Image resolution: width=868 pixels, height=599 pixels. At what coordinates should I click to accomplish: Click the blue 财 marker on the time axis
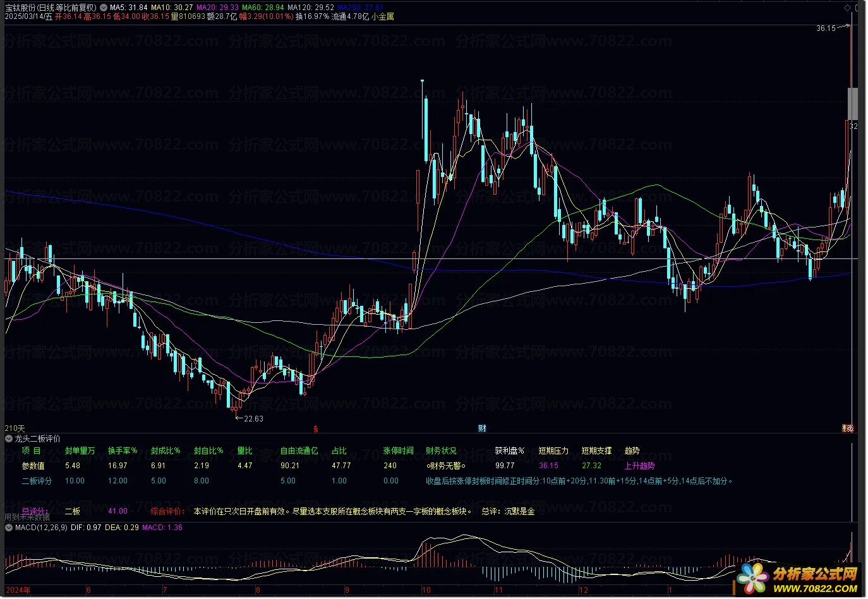click(482, 429)
